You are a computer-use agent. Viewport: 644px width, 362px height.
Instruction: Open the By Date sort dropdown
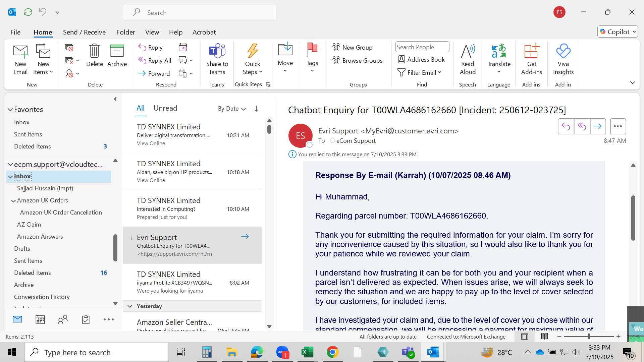point(232,109)
